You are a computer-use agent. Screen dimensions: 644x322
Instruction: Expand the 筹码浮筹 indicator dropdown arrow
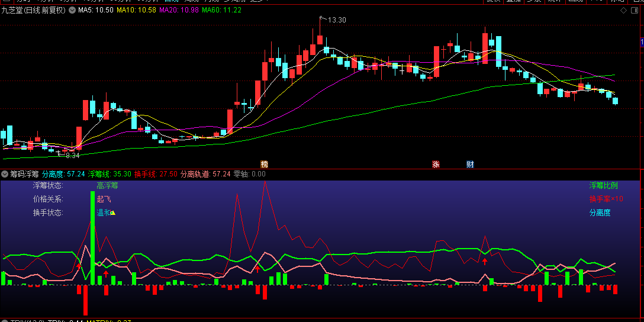click(x=5, y=174)
